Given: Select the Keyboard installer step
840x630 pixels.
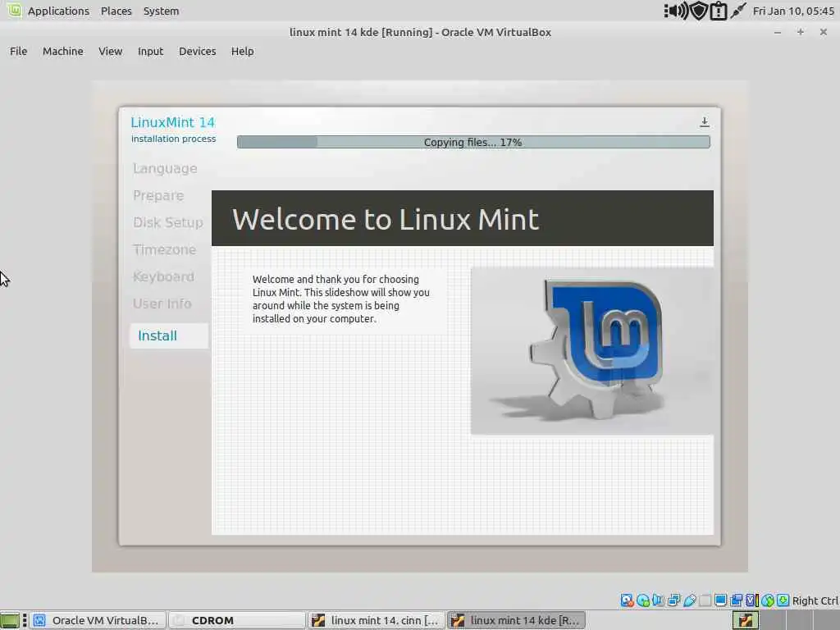Looking at the screenshot, I should tap(163, 276).
